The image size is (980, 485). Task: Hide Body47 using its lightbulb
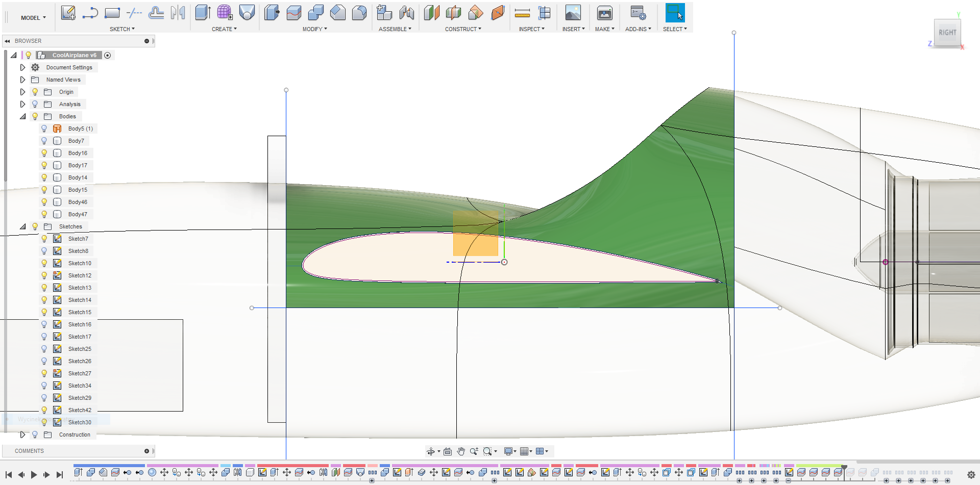(x=44, y=214)
